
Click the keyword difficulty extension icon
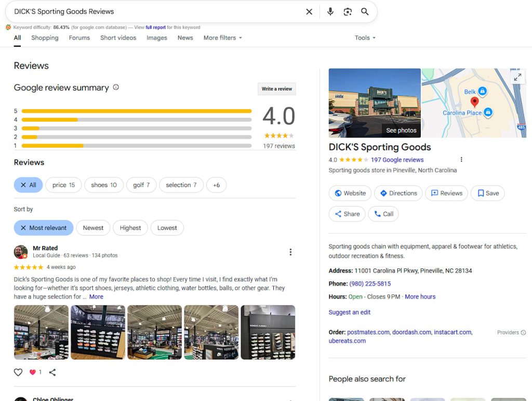point(8,28)
